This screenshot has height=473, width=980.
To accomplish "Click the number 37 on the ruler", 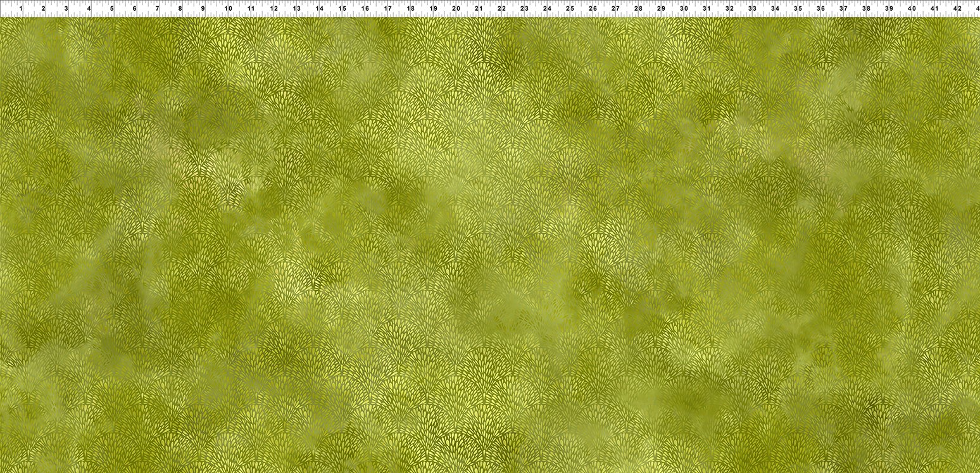I will [843, 9].
